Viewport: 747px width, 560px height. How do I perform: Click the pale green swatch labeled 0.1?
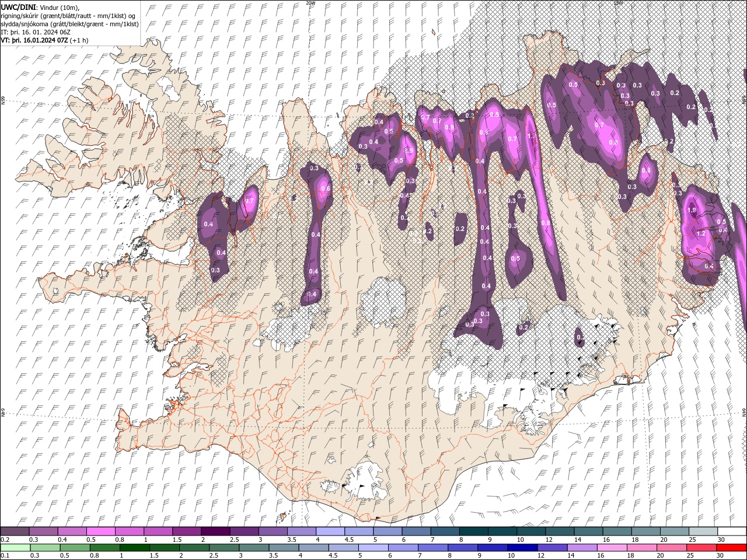pos(15,548)
